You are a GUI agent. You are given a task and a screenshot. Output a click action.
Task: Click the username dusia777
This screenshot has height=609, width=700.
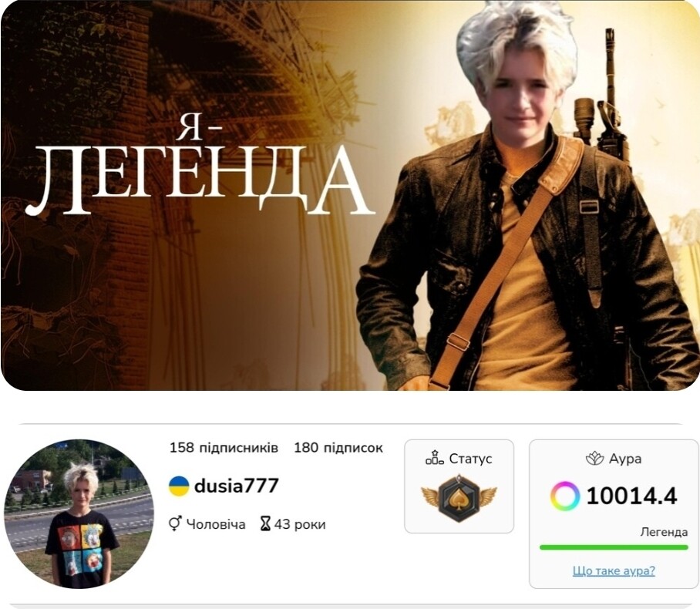[237, 486]
